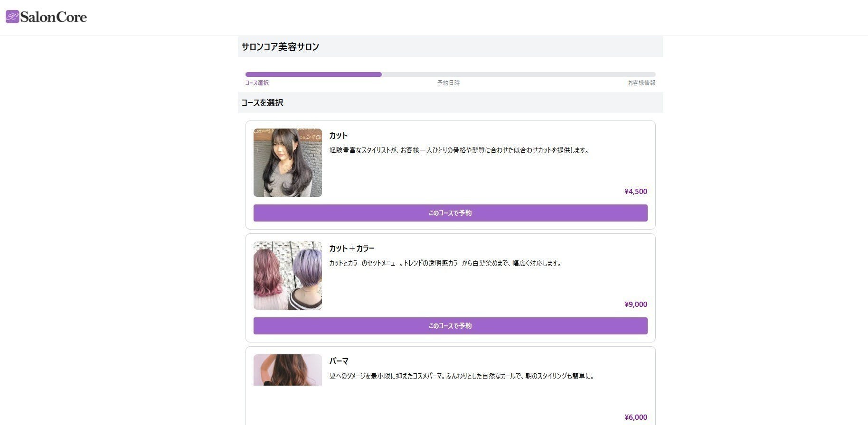Book the カット course with このコースで予約
868x425 pixels.
click(450, 213)
